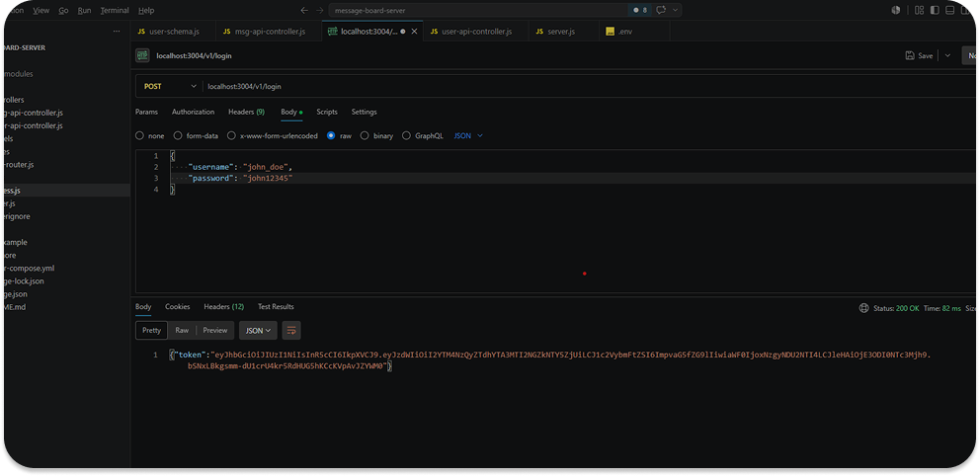This screenshot has width=980, height=476.
Task: Click the Time: 82 ms value
Action: (941, 308)
